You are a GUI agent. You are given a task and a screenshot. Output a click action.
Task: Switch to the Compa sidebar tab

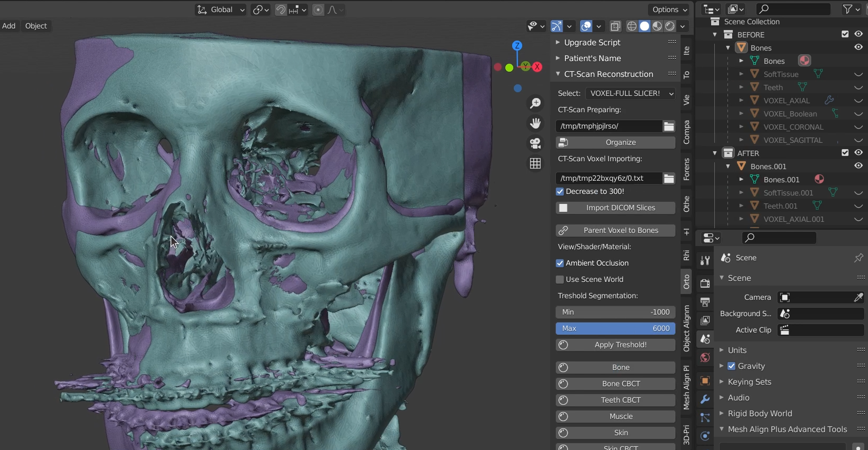click(x=686, y=132)
